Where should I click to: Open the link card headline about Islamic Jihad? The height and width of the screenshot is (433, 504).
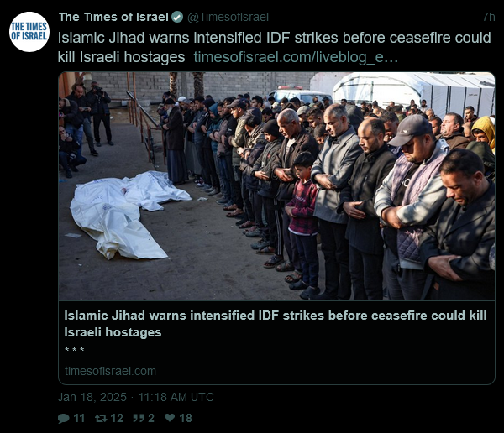click(276, 324)
